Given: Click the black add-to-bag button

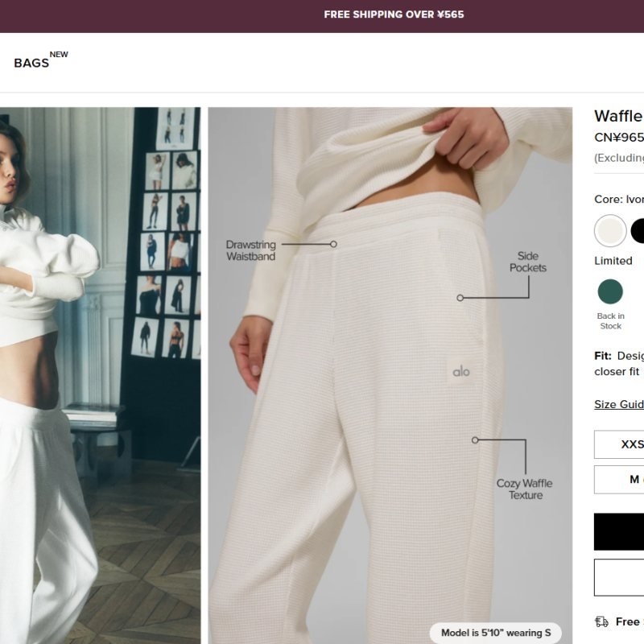Looking at the screenshot, I should pyautogui.click(x=619, y=531).
